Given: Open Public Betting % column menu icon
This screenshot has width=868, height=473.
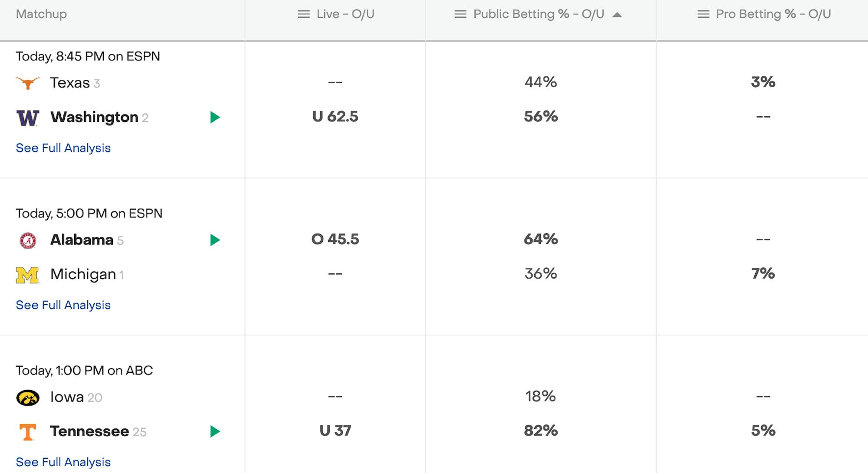Looking at the screenshot, I should coord(460,14).
